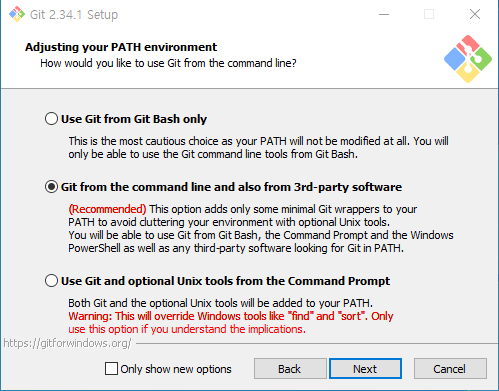Click the 'Only show new options' label text
Screen dimensions: 499x391
tap(176, 369)
